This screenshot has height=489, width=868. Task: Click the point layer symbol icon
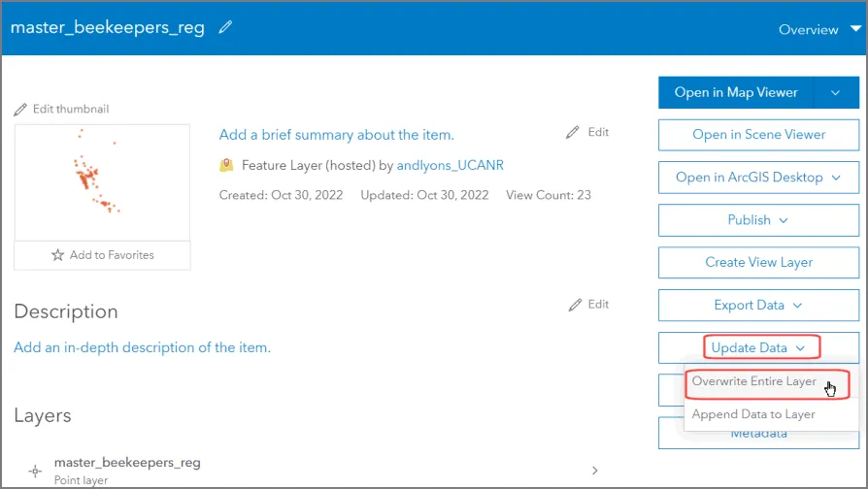[35, 471]
